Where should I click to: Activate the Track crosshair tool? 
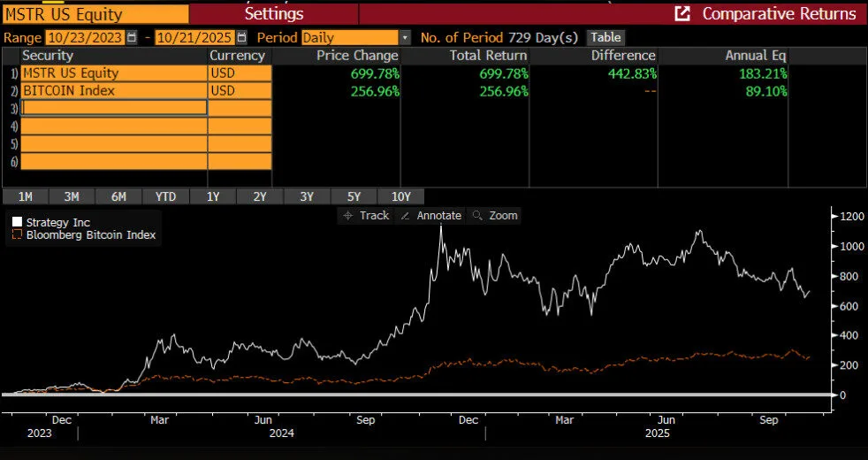point(348,216)
